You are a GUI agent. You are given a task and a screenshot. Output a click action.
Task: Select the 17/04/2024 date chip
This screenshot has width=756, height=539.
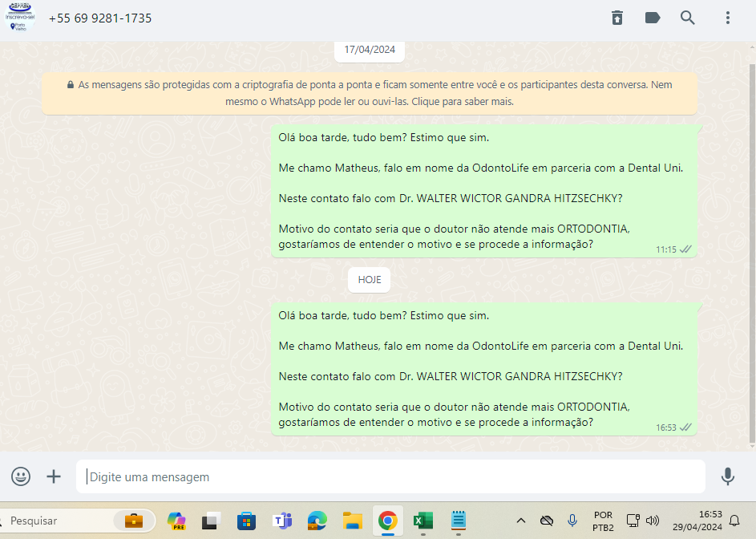(370, 50)
